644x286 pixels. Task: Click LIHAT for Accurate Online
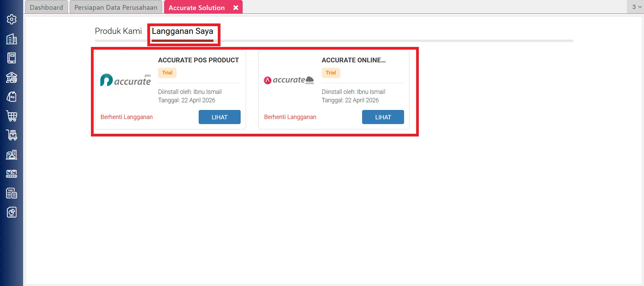click(x=383, y=117)
